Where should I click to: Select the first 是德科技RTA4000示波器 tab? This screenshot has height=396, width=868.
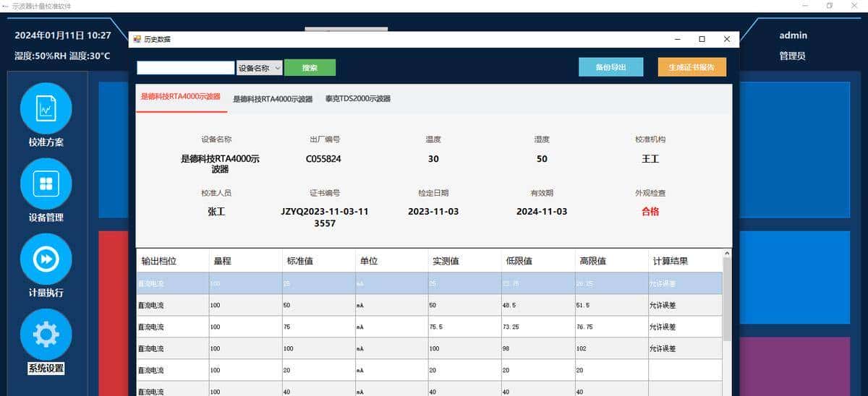pos(180,98)
